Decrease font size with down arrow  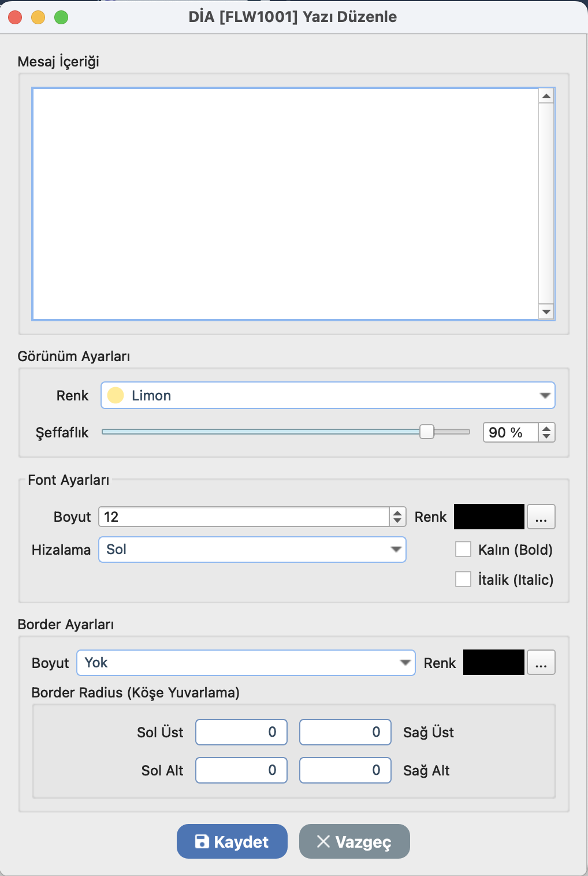click(x=397, y=521)
